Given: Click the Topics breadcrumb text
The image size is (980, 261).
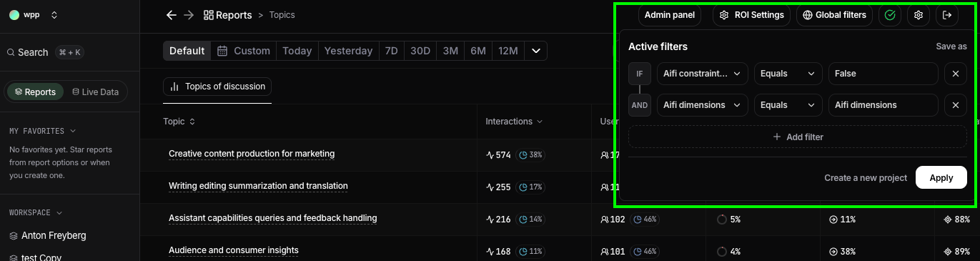Looking at the screenshot, I should [x=282, y=14].
